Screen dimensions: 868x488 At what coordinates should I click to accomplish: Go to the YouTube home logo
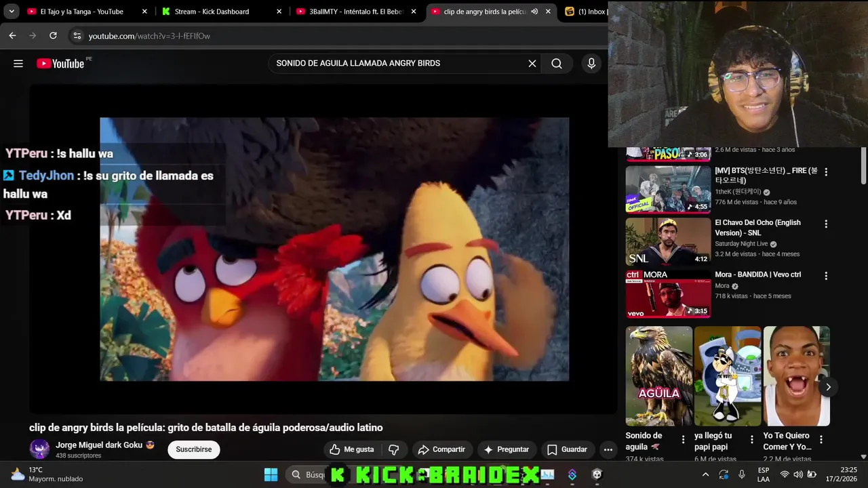(x=60, y=63)
